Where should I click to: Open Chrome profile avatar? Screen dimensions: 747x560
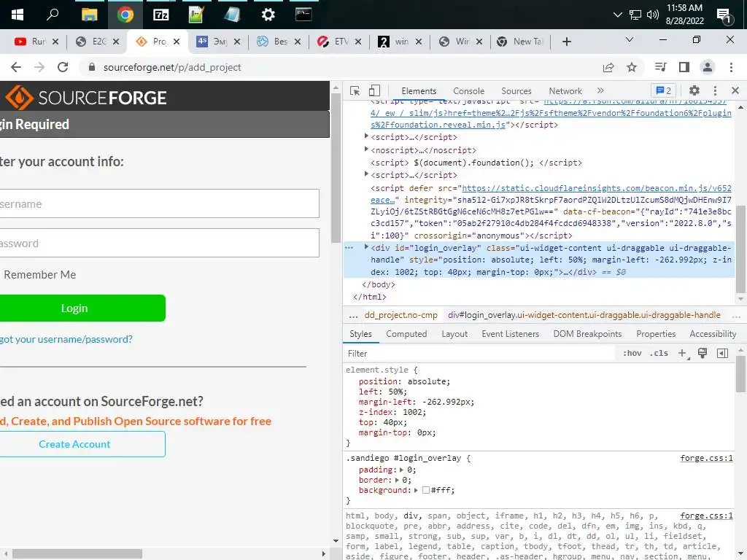[x=708, y=67]
